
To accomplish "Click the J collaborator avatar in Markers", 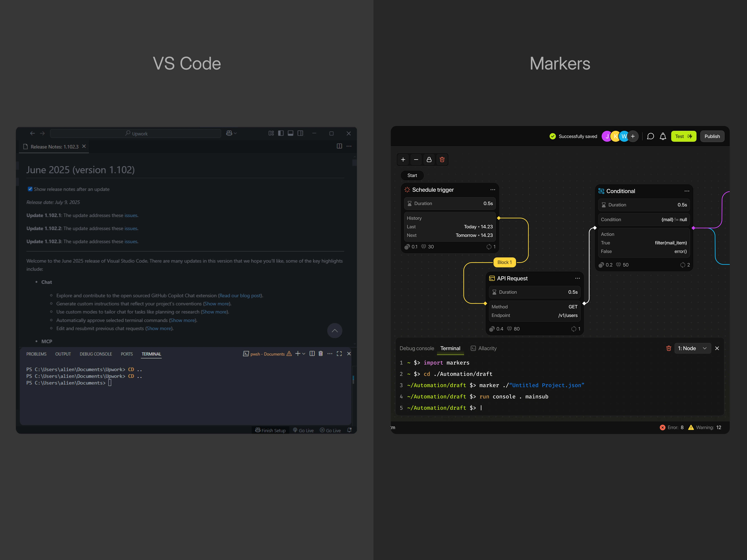I will 607,136.
